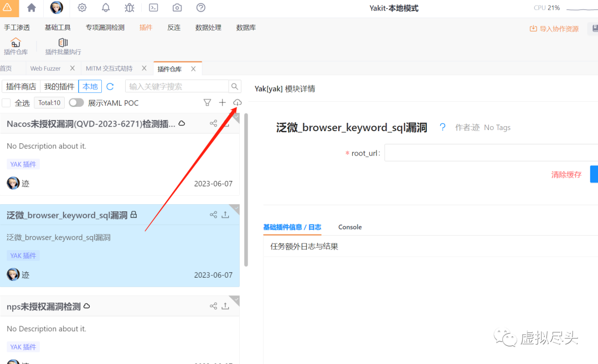Click 导入协作资源 link

coord(554,29)
